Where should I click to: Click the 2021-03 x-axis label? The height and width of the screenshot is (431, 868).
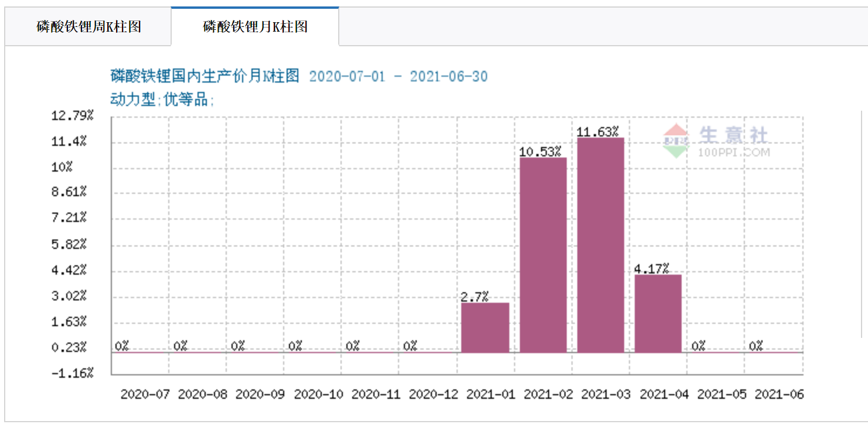point(605,395)
